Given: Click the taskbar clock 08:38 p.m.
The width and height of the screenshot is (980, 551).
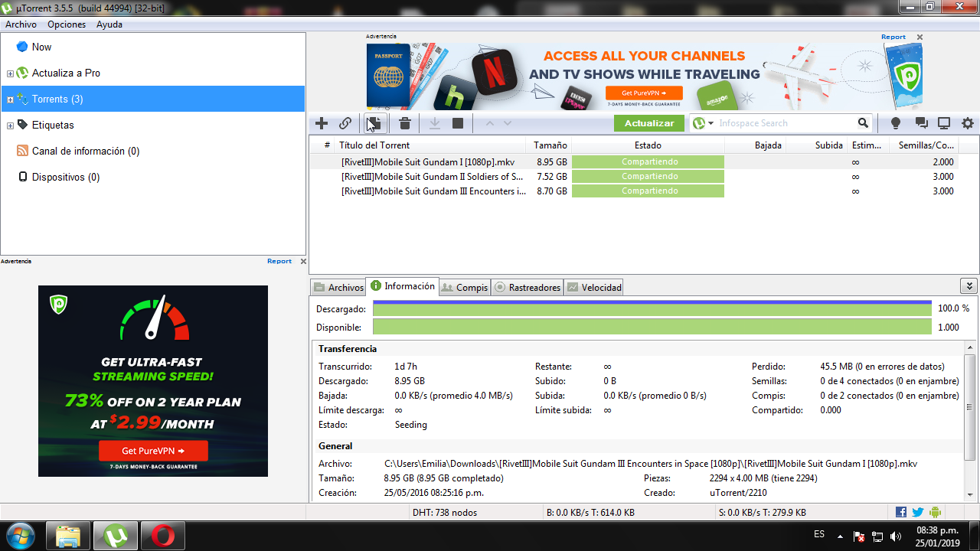Looking at the screenshot, I should pyautogui.click(x=937, y=530).
